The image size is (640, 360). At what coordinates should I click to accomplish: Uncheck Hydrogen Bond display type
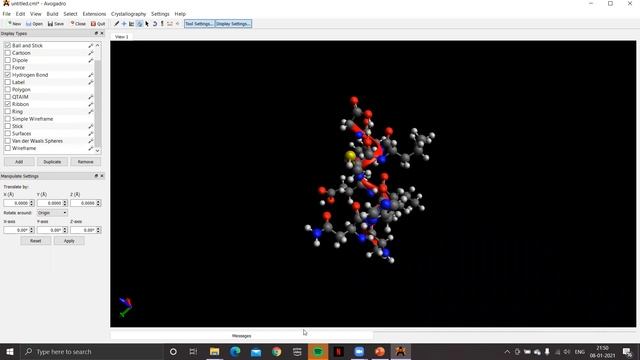tap(8, 75)
